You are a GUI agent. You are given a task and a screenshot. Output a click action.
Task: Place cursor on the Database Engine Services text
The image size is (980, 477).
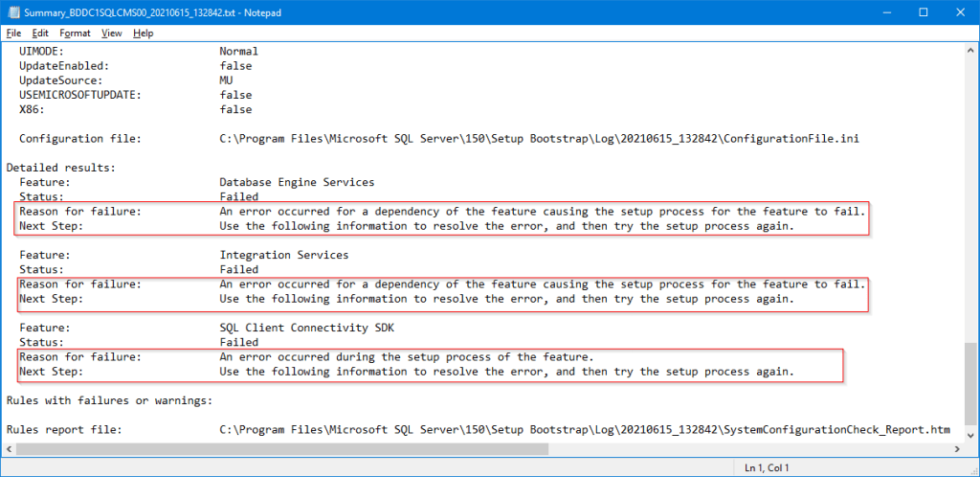pos(297,182)
